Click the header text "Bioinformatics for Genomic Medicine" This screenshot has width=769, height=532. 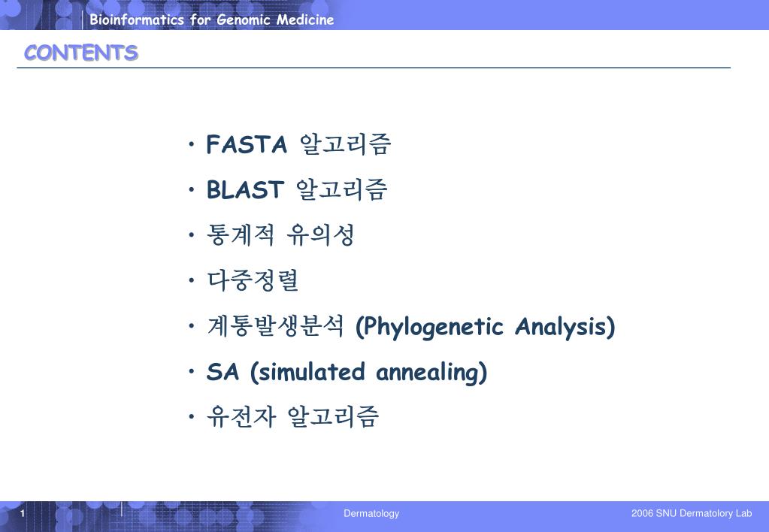[x=211, y=20]
